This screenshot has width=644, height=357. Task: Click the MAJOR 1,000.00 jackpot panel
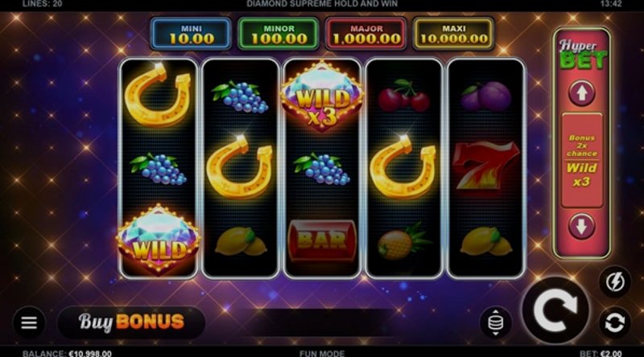tap(366, 35)
